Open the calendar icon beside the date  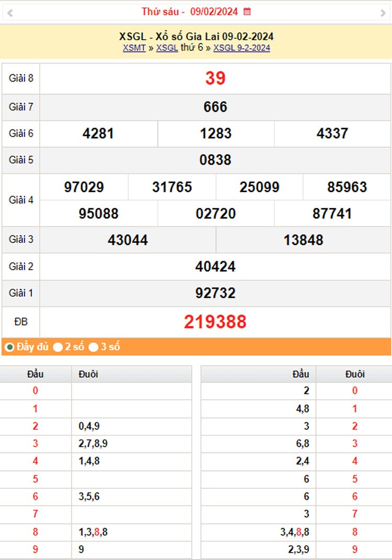247,11
